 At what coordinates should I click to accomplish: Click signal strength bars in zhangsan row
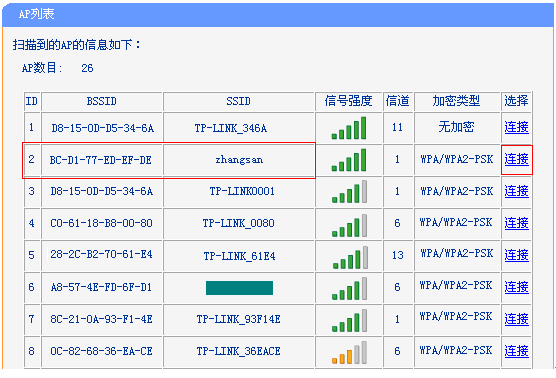pos(349,160)
